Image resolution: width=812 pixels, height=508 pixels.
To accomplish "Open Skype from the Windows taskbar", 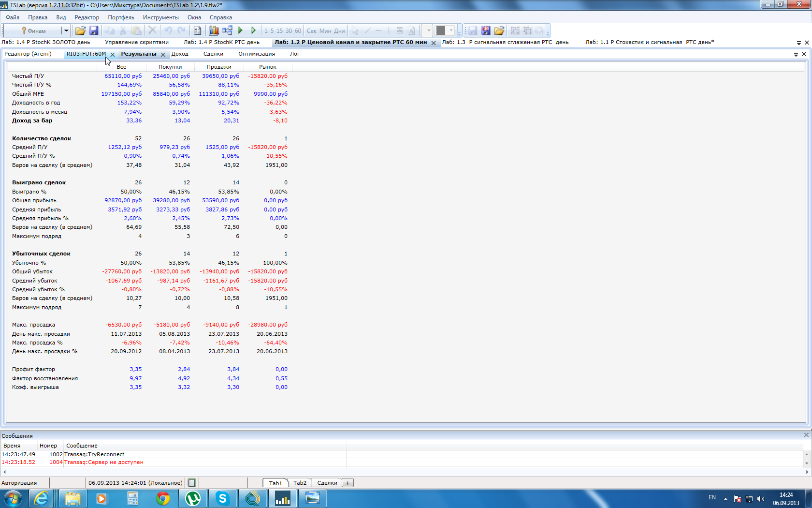I will (222, 498).
